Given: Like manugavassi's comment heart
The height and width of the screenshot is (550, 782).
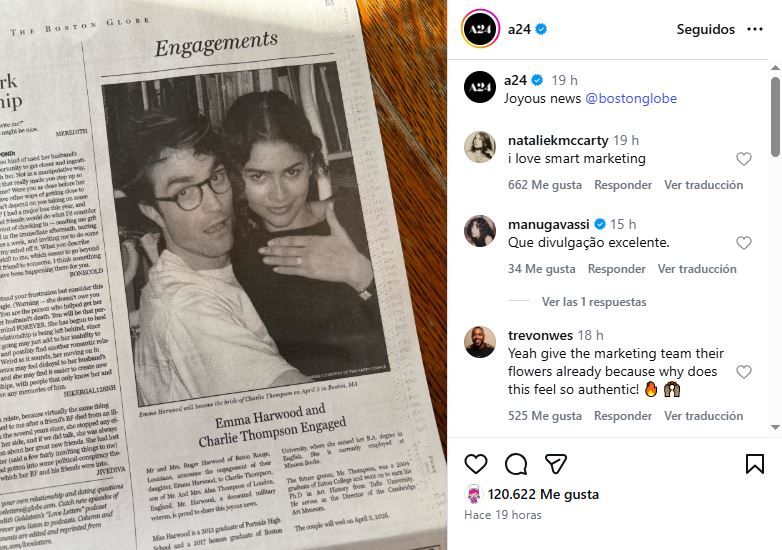Looking at the screenshot, I should 744,243.
